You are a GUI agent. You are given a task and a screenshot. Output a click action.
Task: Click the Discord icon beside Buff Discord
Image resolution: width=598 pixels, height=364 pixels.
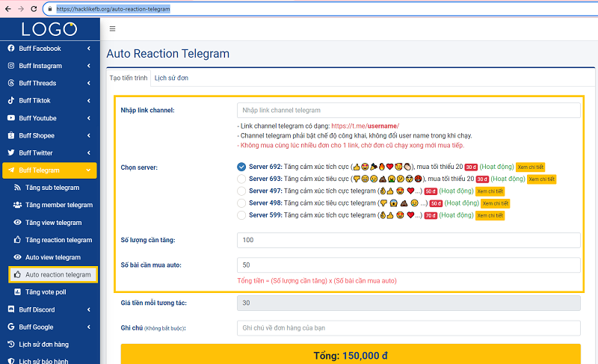tap(11, 309)
